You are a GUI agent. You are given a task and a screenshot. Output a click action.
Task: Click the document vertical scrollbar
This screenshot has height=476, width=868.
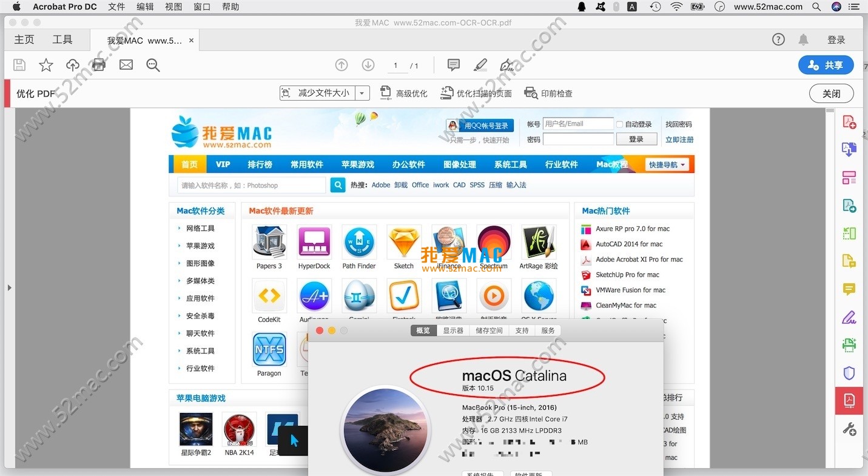[830, 288]
